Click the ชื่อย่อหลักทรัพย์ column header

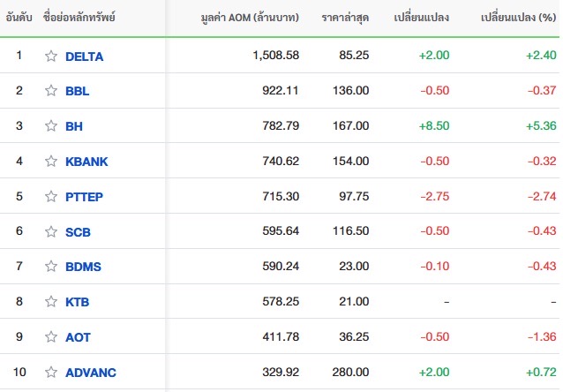coord(79,17)
